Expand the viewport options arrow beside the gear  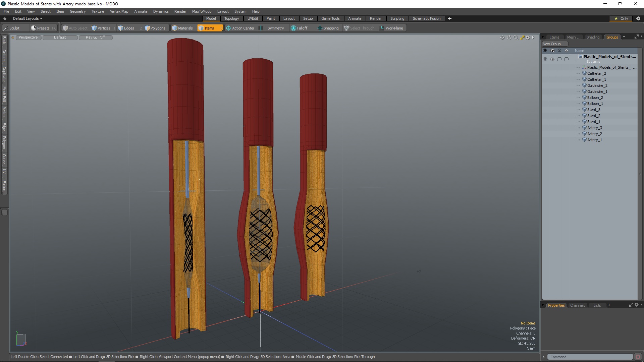pos(533,38)
